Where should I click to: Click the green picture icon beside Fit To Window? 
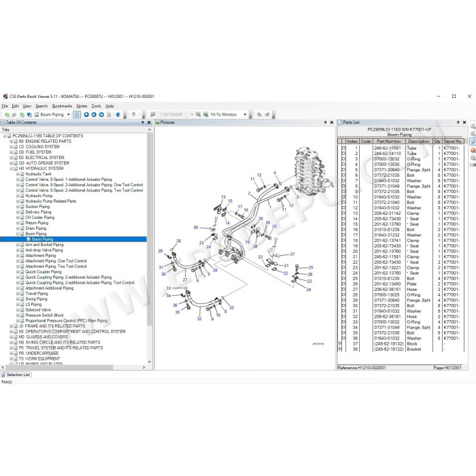coord(205,114)
